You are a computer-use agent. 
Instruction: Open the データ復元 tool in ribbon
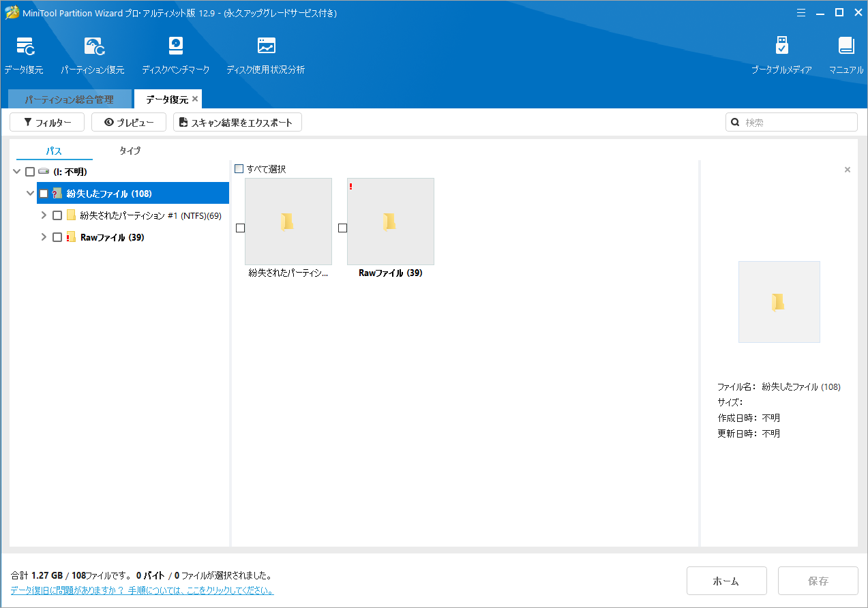24,55
